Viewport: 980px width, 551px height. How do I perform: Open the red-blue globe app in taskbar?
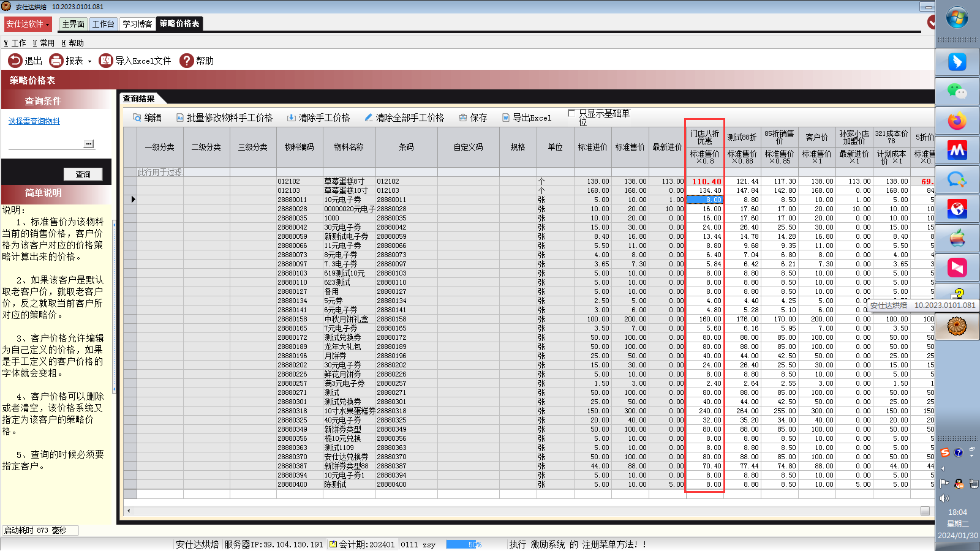[x=957, y=209]
